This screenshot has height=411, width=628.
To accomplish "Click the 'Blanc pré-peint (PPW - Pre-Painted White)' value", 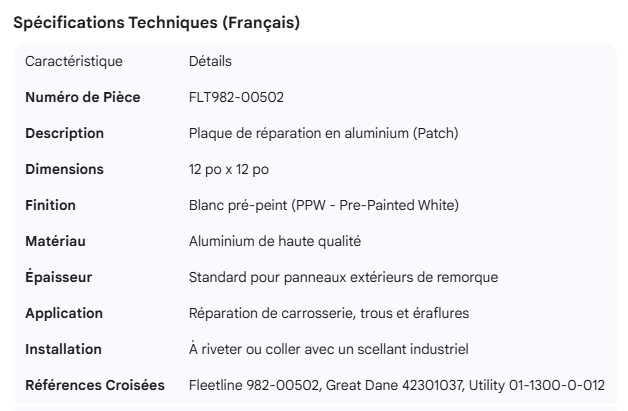I will (323, 206).
